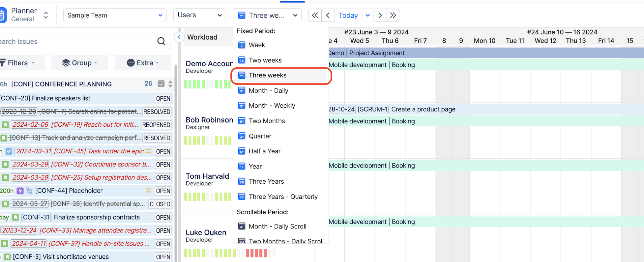Screen dimensions: 644x262
Task: Click sort arrows in Conference Planning header
Action: [x=170, y=84]
